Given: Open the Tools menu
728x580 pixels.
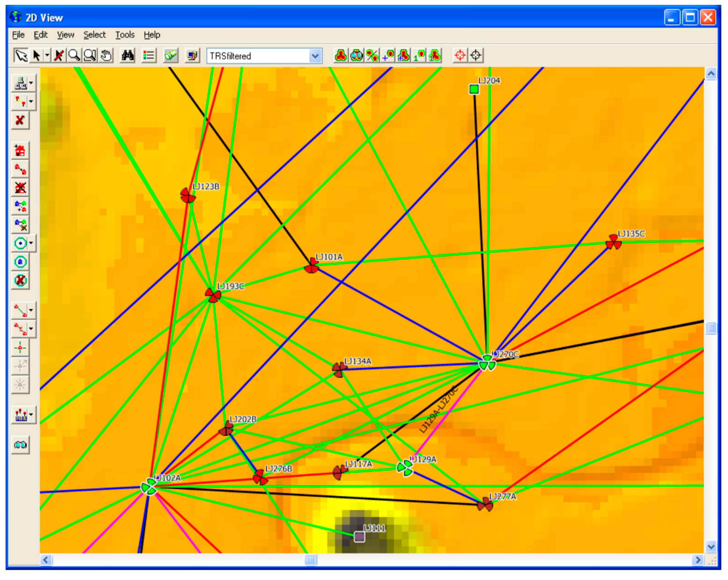Looking at the screenshot, I should click(125, 35).
